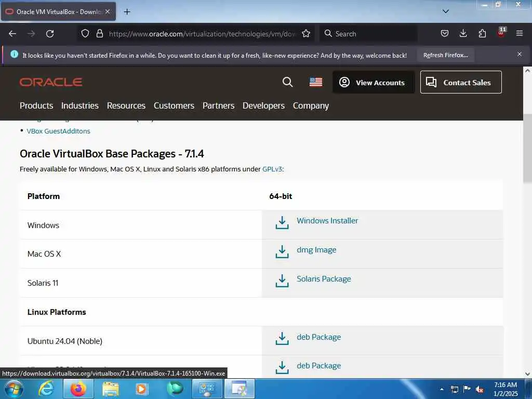This screenshot has width=532, height=399.
Task: Click the Refresh Firefox button
Action: coord(445,55)
